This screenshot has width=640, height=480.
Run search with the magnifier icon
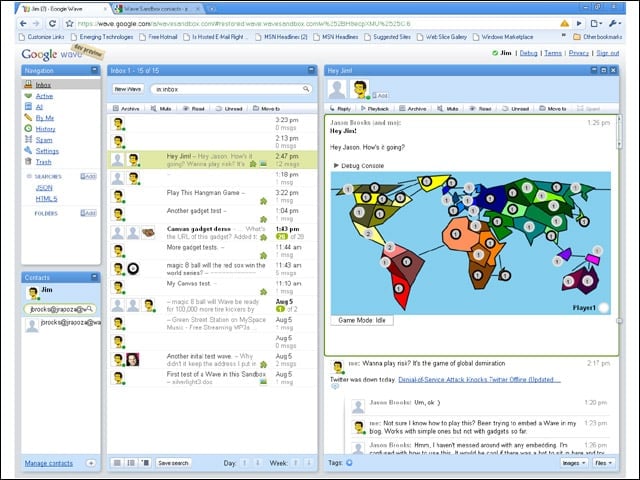(306, 89)
